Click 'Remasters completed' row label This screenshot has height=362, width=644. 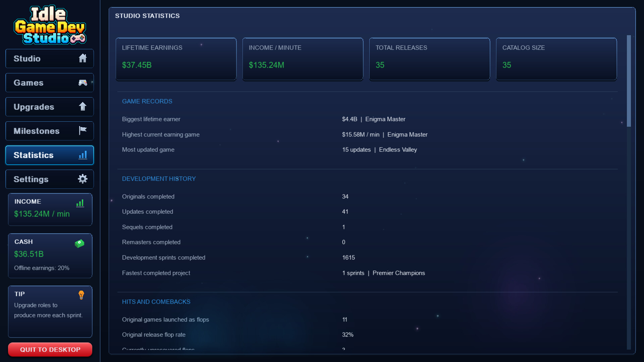(x=151, y=242)
